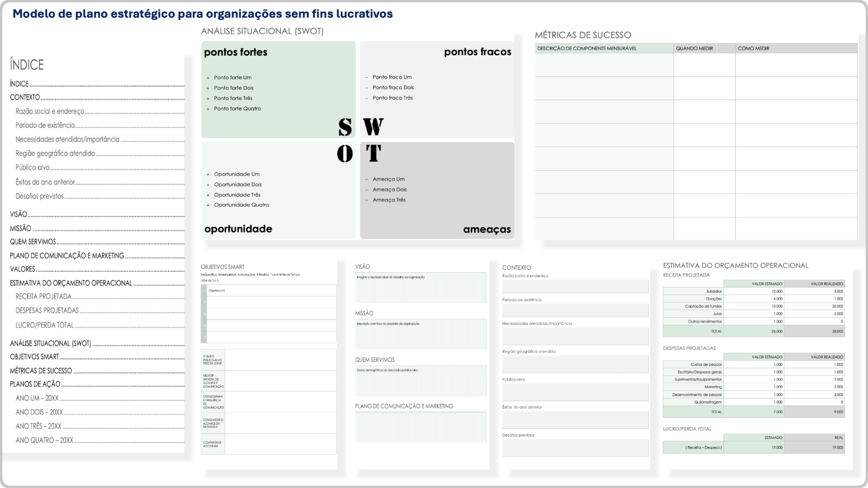Select the 'Ponto forte Quatro' bullet
The width and height of the screenshot is (868, 488).
click(237, 108)
